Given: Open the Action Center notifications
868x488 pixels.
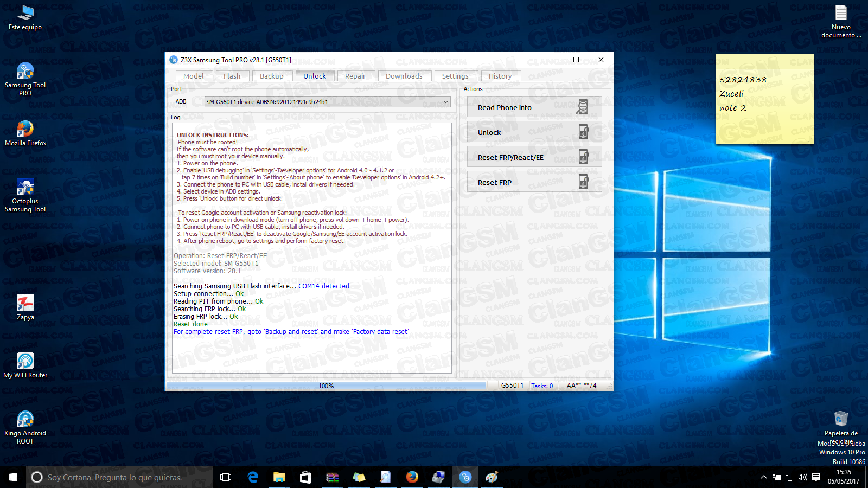Looking at the screenshot, I should (816, 477).
